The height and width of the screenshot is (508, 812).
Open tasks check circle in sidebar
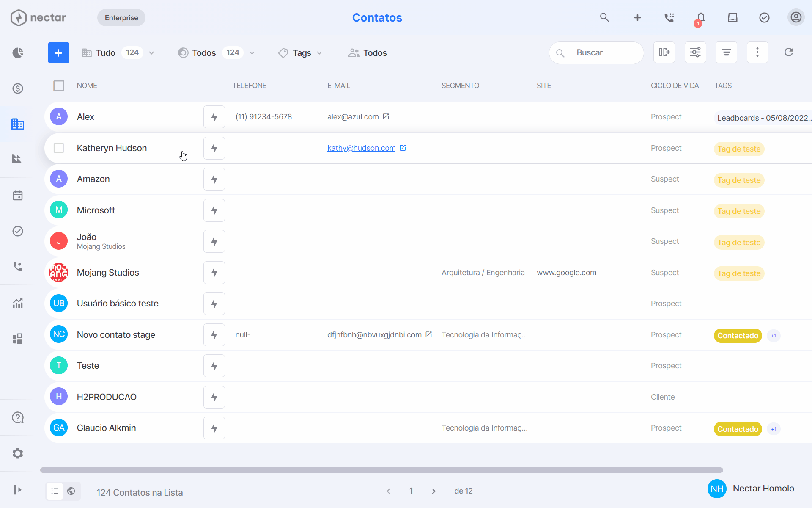pyautogui.click(x=17, y=231)
